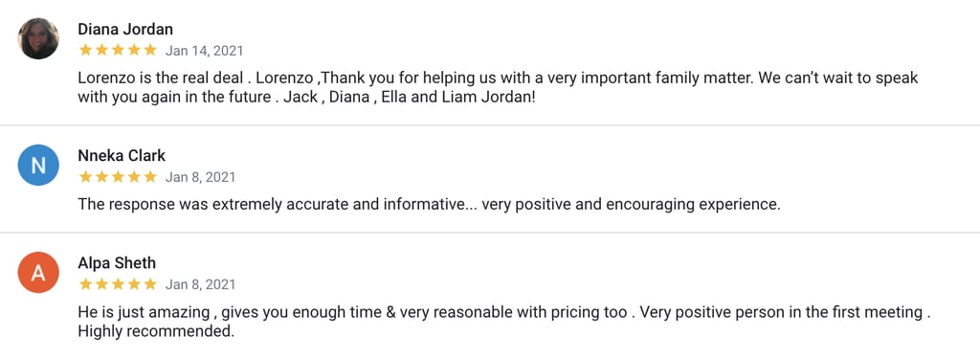Click the blue N avatar icon
This screenshot has height=359, width=980.
point(38,165)
